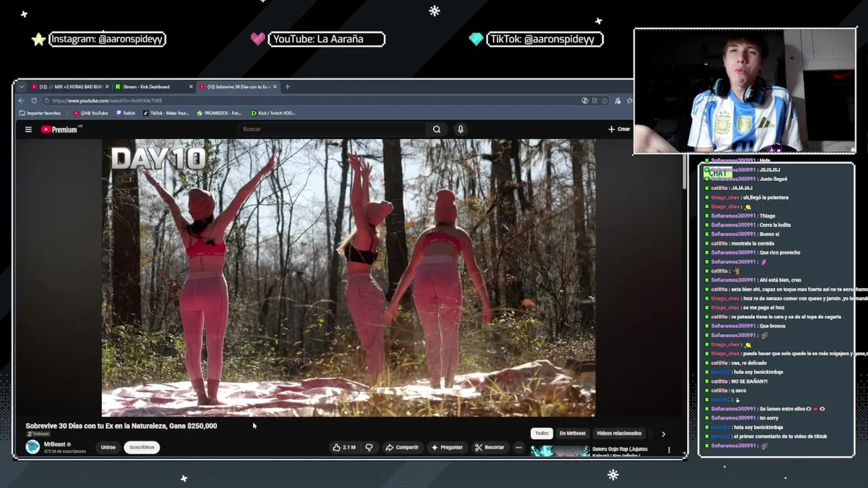Click the DAY 10 video player
868x488 pixels.
click(349, 278)
